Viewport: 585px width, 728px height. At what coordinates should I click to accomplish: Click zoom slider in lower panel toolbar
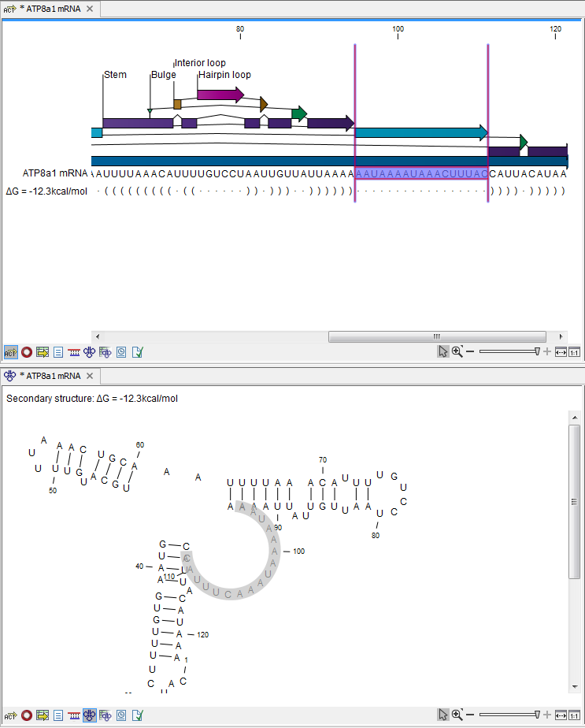pyautogui.click(x=508, y=715)
